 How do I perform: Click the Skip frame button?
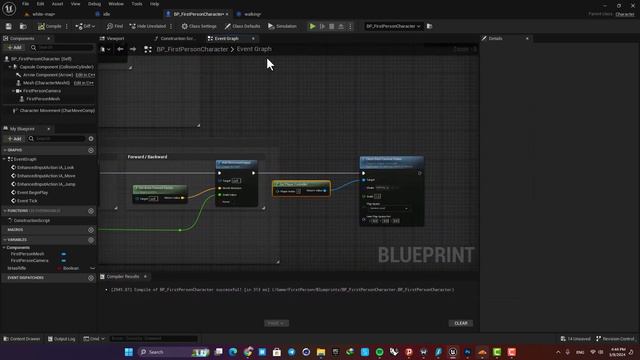pos(322,26)
